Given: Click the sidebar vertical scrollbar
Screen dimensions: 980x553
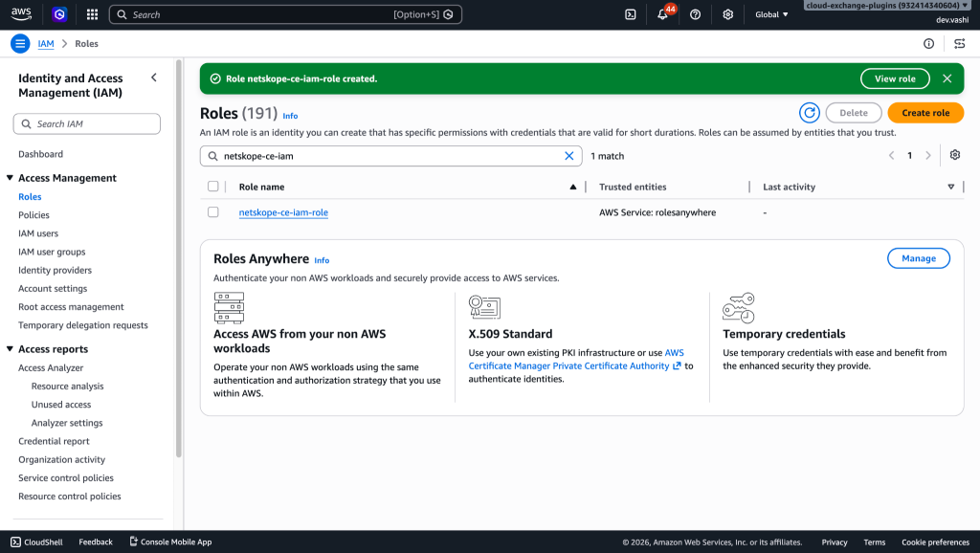Looking at the screenshot, I should click(x=179, y=259).
